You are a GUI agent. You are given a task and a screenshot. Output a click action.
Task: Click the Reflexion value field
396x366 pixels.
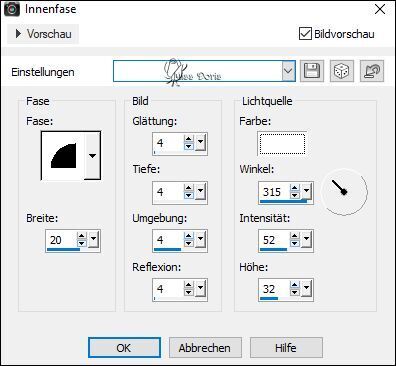[169, 288]
